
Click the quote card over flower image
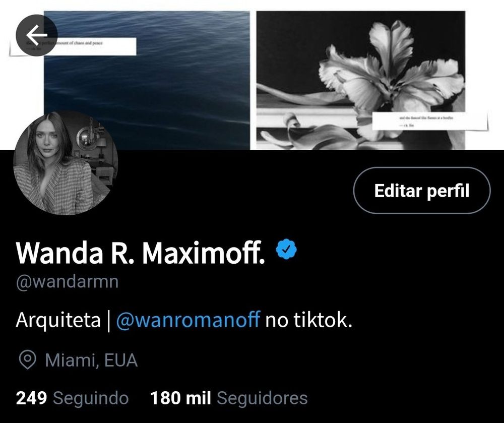[x=430, y=121]
